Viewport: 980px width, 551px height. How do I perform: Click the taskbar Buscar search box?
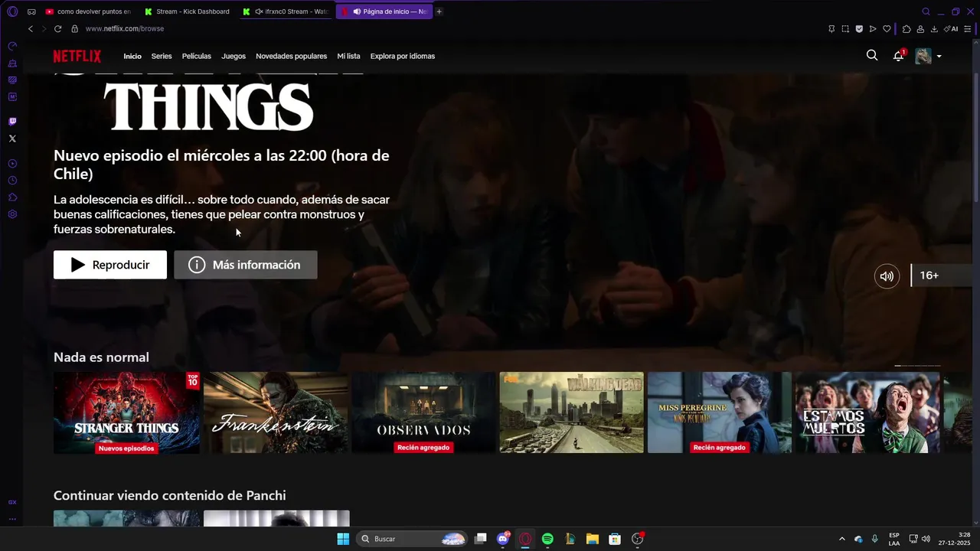point(412,539)
